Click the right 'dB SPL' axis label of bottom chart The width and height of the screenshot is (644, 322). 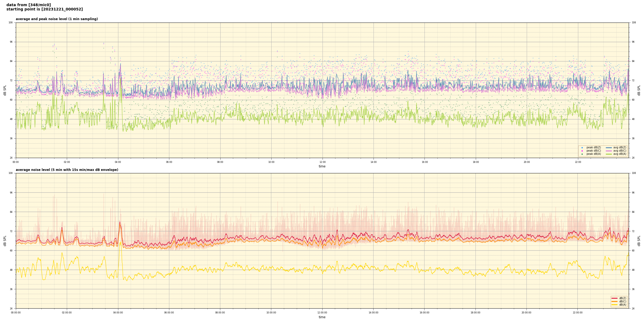(639, 241)
